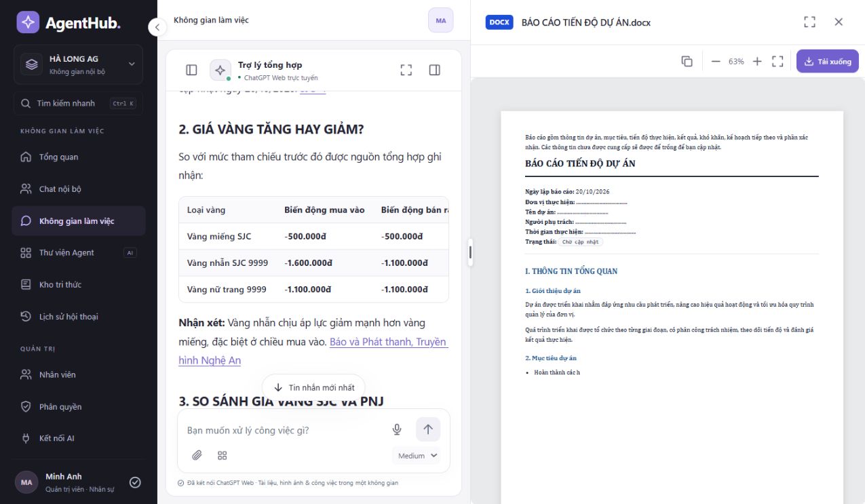Click the Thư viện Agent grid icon
Viewport: 865px width, 504px height.
click(26, 253)
